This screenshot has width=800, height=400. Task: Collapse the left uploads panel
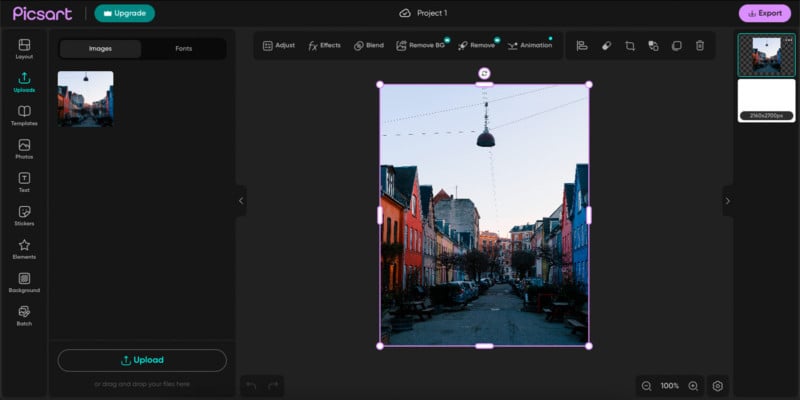click(241, 201)
